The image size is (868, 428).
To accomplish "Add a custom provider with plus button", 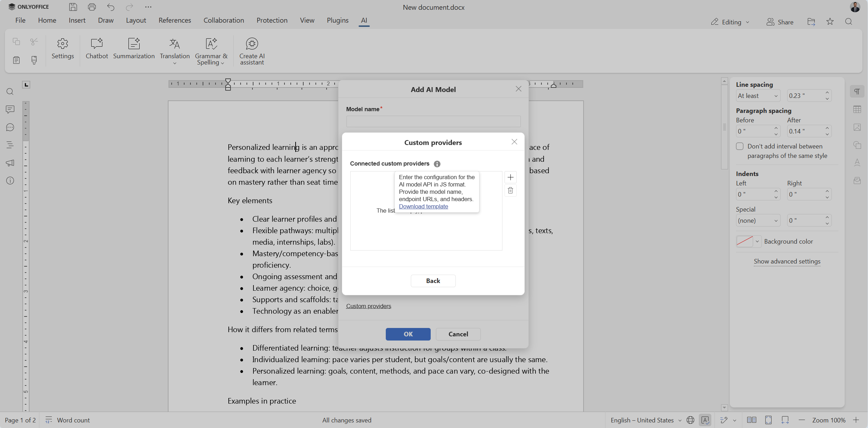I will coord(510,177).
